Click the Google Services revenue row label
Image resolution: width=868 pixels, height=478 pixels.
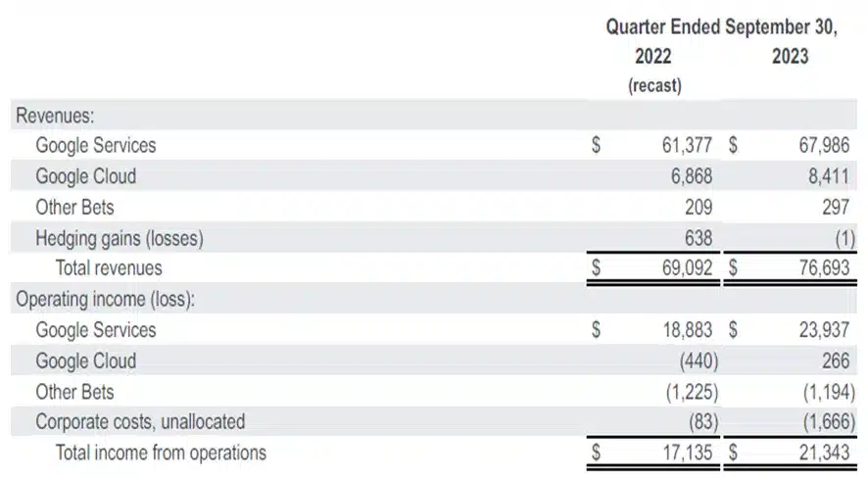coord(96,146)
